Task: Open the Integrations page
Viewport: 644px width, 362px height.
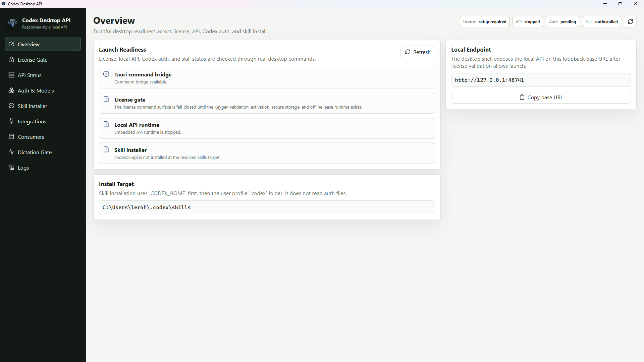Action: [43, 121]
